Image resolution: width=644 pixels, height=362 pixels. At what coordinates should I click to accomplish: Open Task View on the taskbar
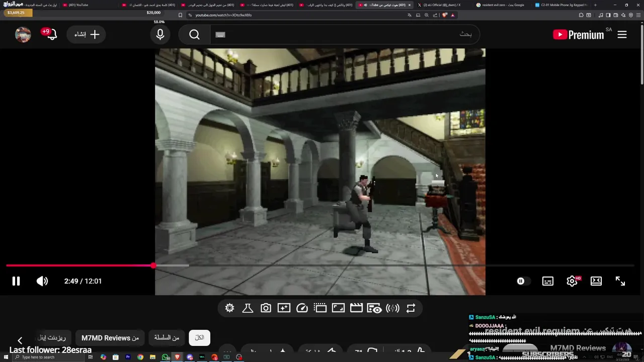[91, 357]
